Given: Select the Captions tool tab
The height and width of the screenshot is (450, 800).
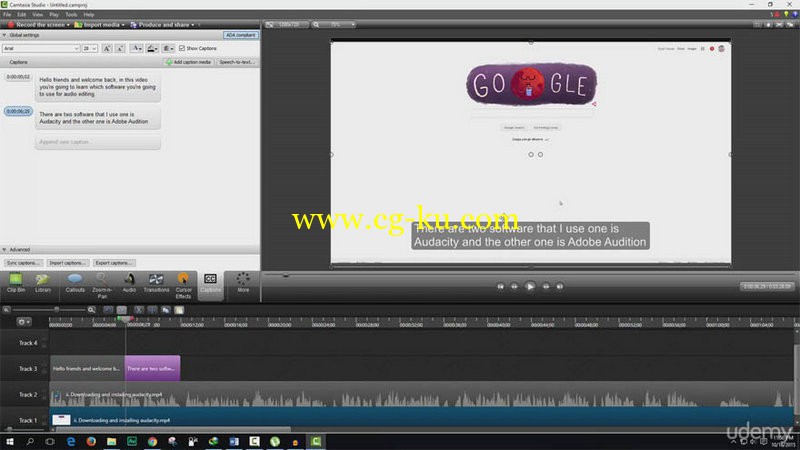Looking at the screenshot, I should click(210, 285).
